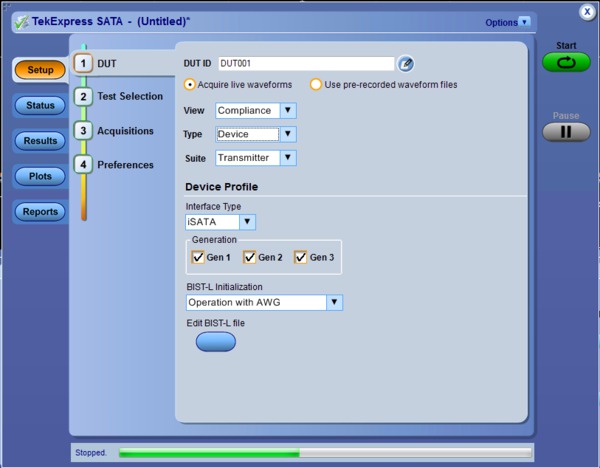Click the DUT ID edit pencil icon

405,64
